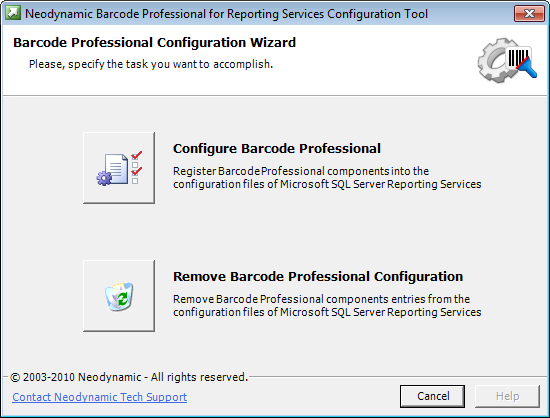Screen dimensions: 550x418
Task: Click the Barcode Professional Configuration Wizard title
Action: pyautogui.click(x=154, y=42)
